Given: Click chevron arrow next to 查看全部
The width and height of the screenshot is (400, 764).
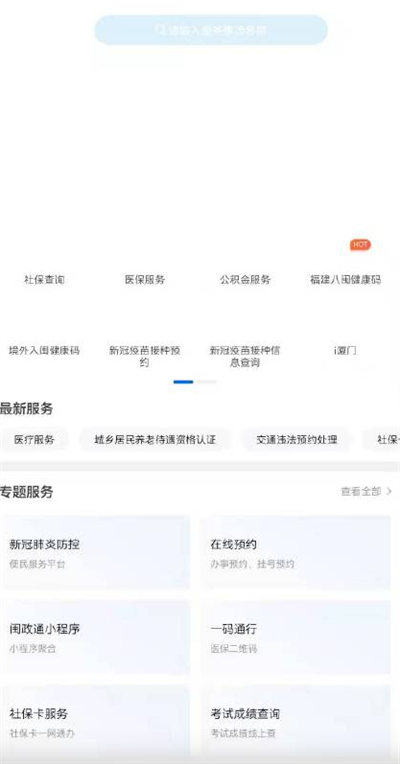Looking at the screenshot, I should click(389, 492).
